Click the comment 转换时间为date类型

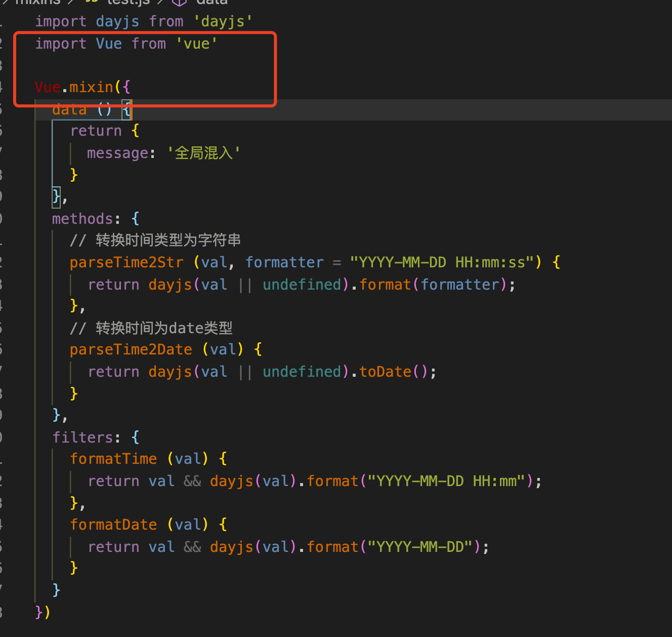pos(151,328)
